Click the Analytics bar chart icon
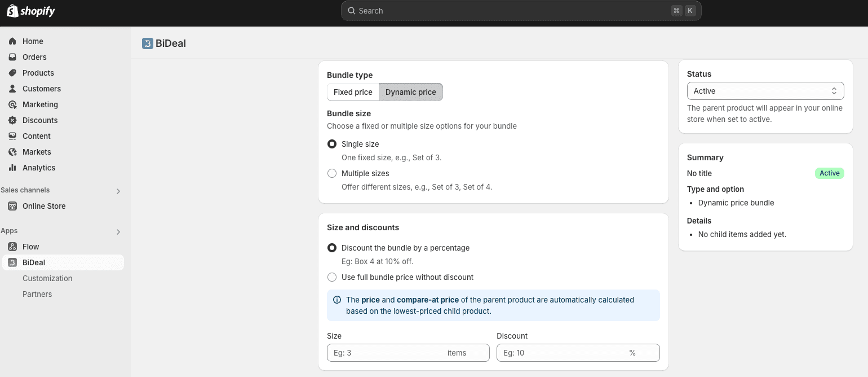This screenshot has height=377, width=868. point(12,168)
